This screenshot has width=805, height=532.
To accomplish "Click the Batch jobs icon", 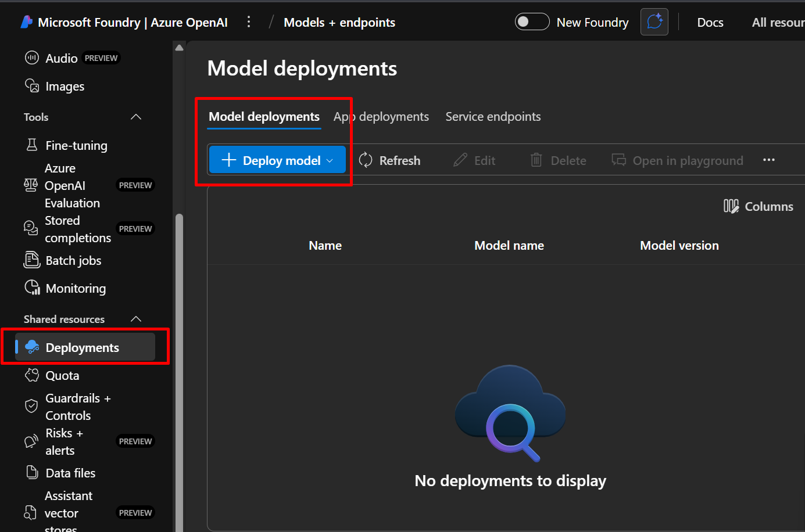I will tap(31, 260).
